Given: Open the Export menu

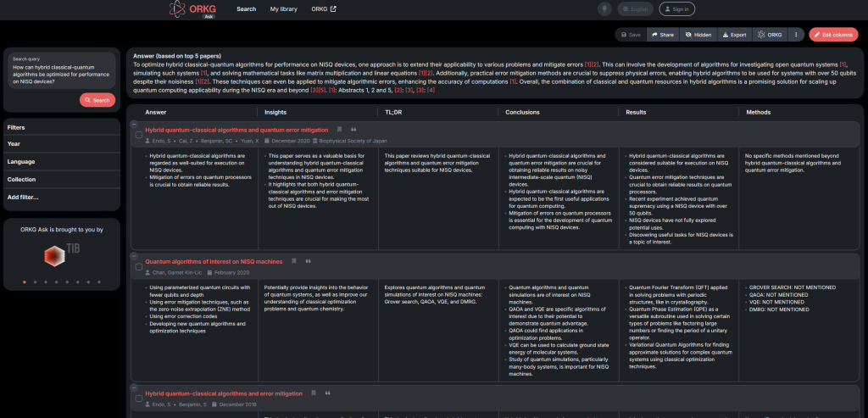Looking at the screenshot, I should pos(735,34).
